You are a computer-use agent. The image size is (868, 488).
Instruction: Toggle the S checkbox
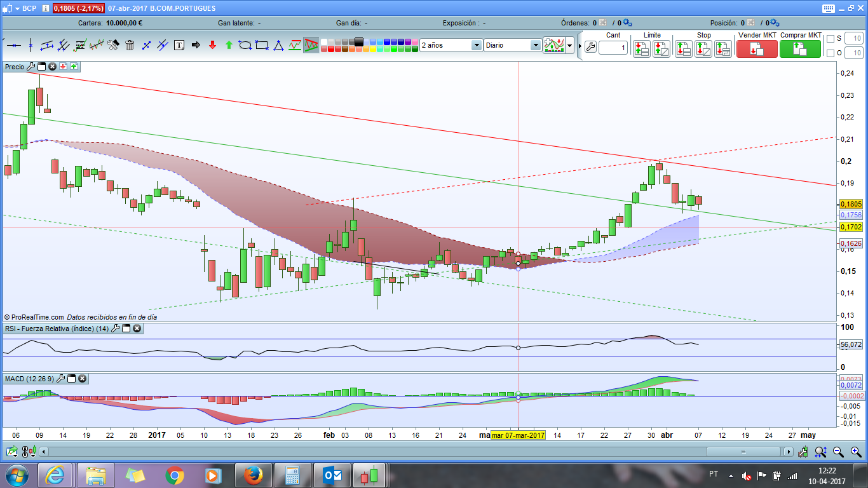click(831, 39)
